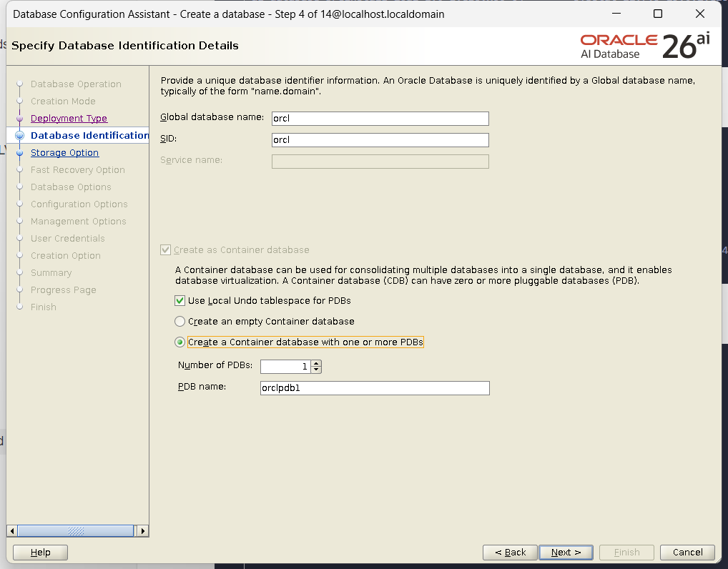Click the horizontal scrollbar thumb in sidebar
Image resolution: width=728 pixels, height=569 pixels.
[76, 531]
